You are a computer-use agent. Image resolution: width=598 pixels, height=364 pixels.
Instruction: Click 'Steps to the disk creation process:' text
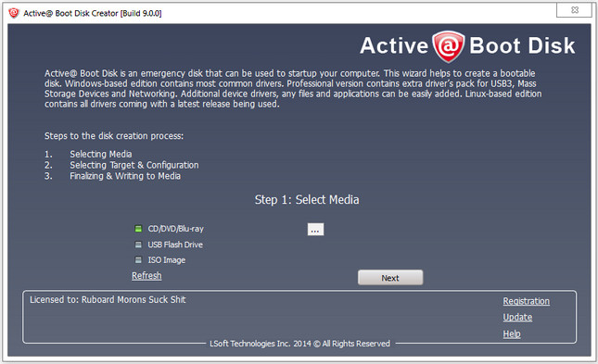pos(114,136)
